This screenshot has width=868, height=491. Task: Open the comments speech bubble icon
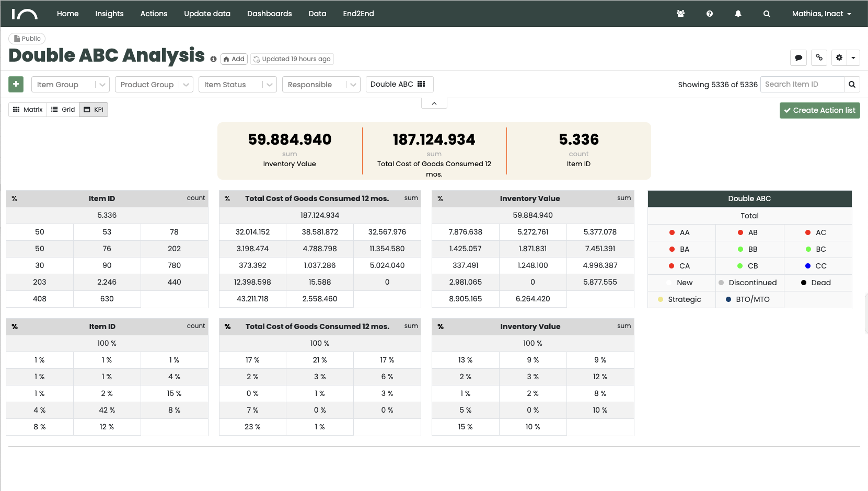(x=798, y=57)
